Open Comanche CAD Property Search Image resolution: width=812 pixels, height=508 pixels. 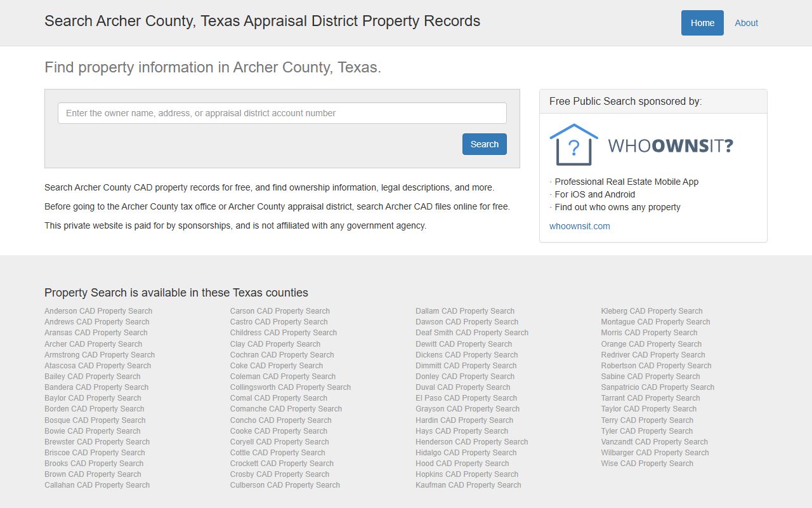[x=286, y=409]
